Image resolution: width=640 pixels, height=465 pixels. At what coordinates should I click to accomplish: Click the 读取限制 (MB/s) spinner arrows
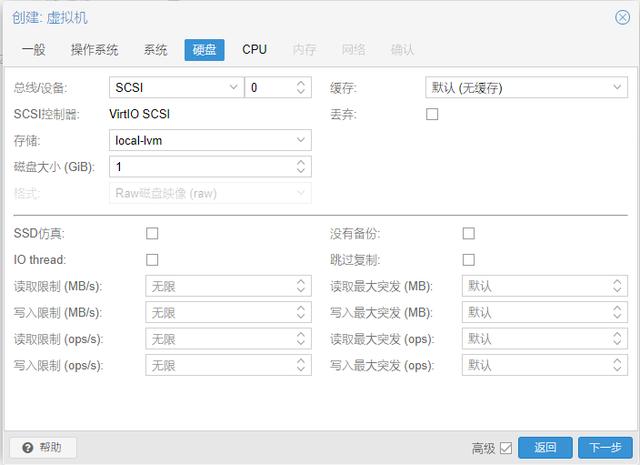pos(301,286)
